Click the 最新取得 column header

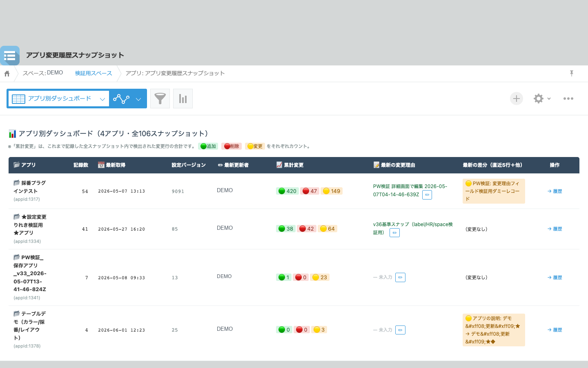(111, 165)
